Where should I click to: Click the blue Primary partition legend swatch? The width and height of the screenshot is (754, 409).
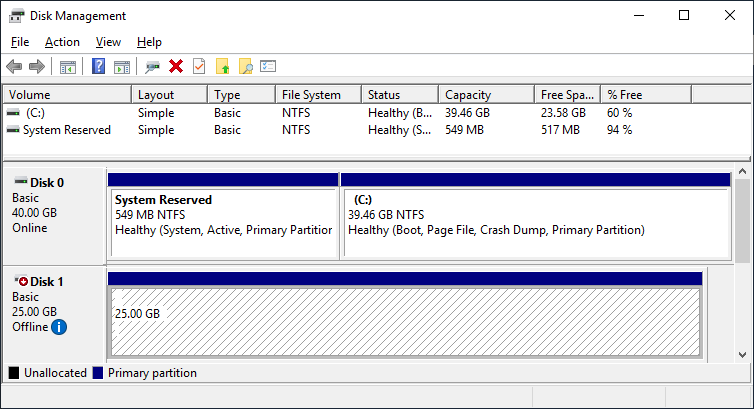click(98, 373)
